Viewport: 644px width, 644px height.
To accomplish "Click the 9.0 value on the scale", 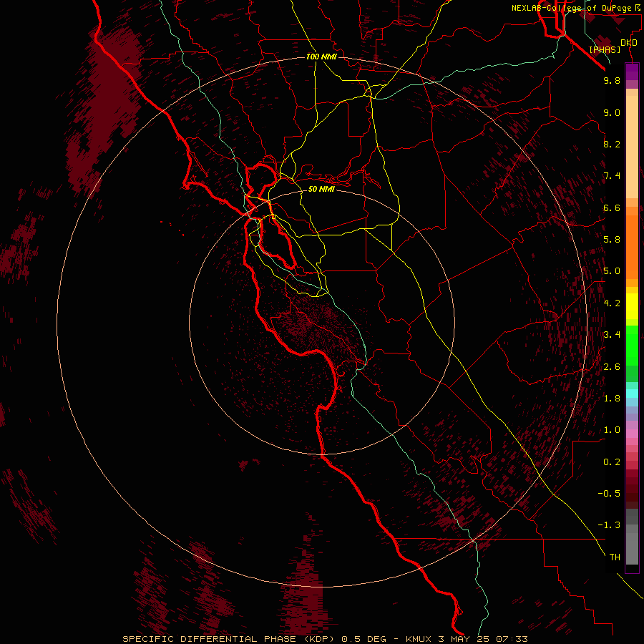I will click(612, 112).
